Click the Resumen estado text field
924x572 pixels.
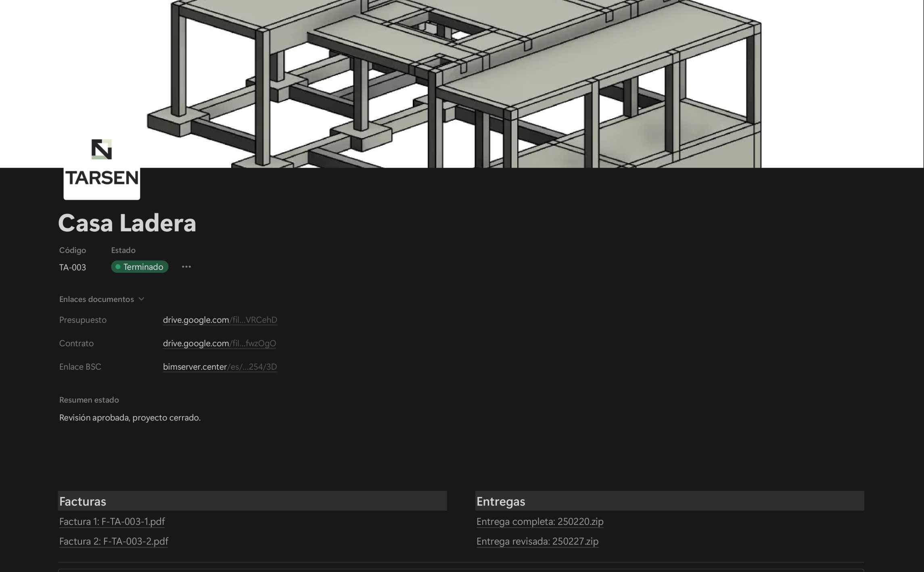(130, 417)
